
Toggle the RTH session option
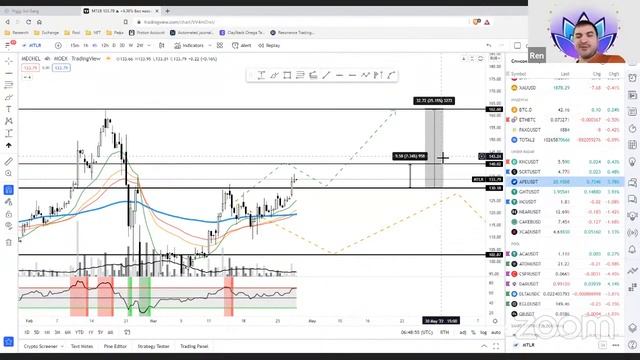(444, 332)
